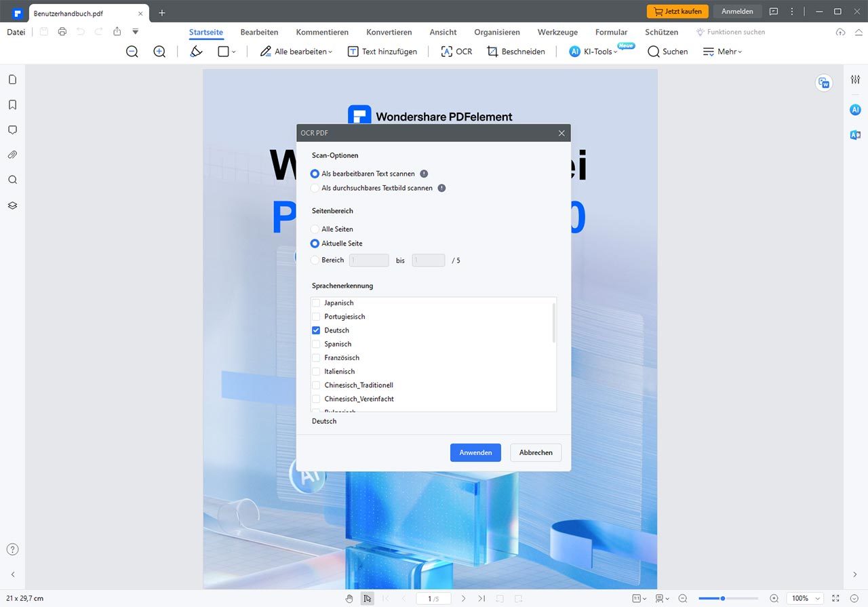The width and height of the screenshot is (868, 607).
Task: Click the translate icon on right sidebar
Action: pos(855,135)
